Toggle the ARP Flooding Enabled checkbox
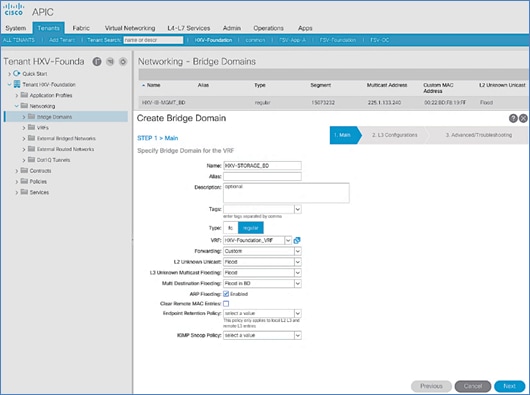Screen dimensions: 530x395 click(226, 294)
